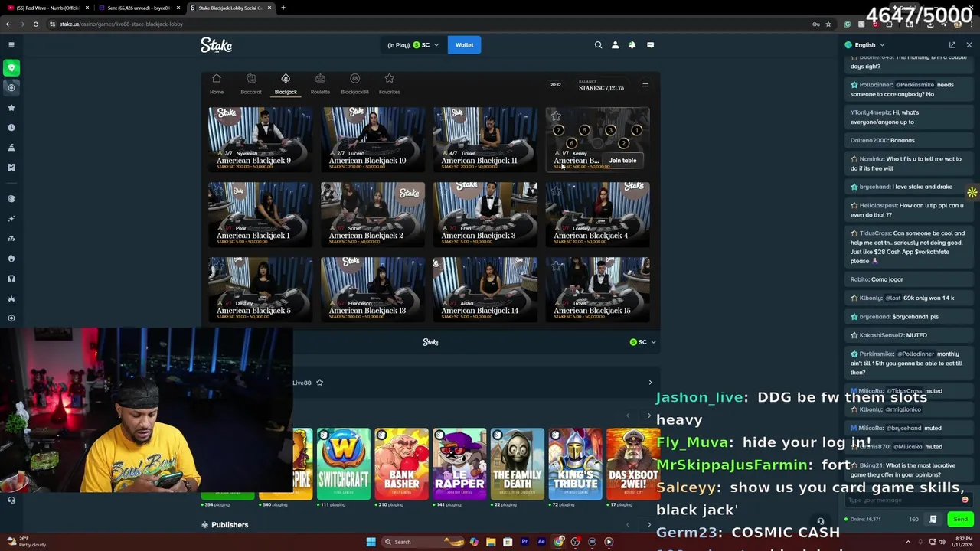
Task: Open American Blackjack 11 table
Action: [485, 139]
